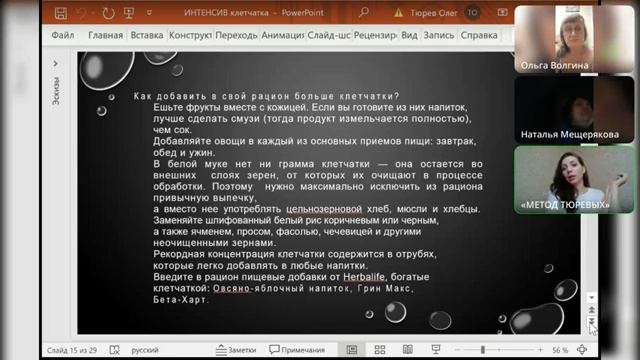Open the Справка tab
This screenshot has width=640, height=360.
[x=479, y=36]
